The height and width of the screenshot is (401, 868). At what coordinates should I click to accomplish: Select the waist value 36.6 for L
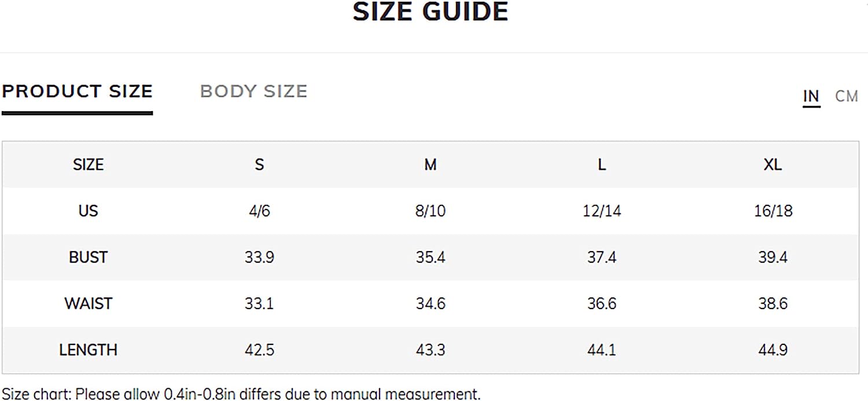coord(602,304)
